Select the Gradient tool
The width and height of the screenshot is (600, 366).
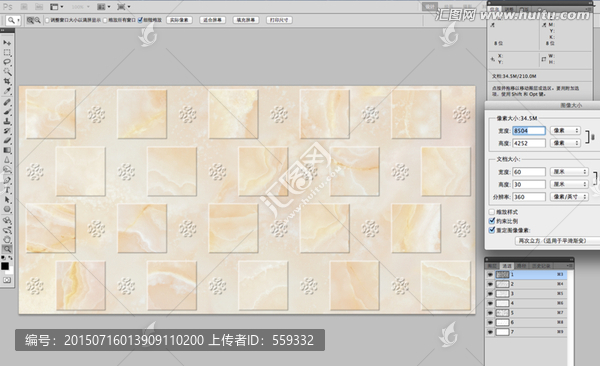click(x=7, y=150)
